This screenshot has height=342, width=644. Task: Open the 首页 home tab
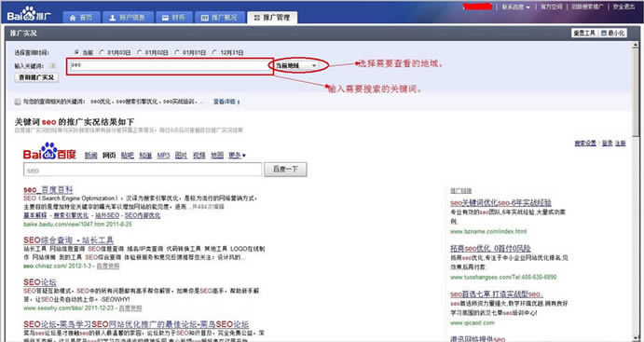click(80, 18)
